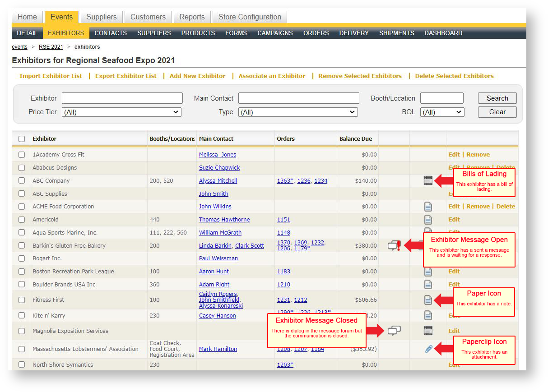Open Massachusetts Lobstermens' Association paperclip attachment
The width and height of the screenshot is (548, 392).
tap(428, 349)
